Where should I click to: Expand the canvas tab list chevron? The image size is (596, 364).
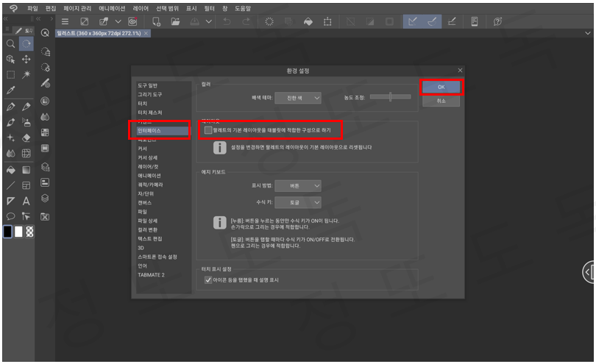click(588, 33)
